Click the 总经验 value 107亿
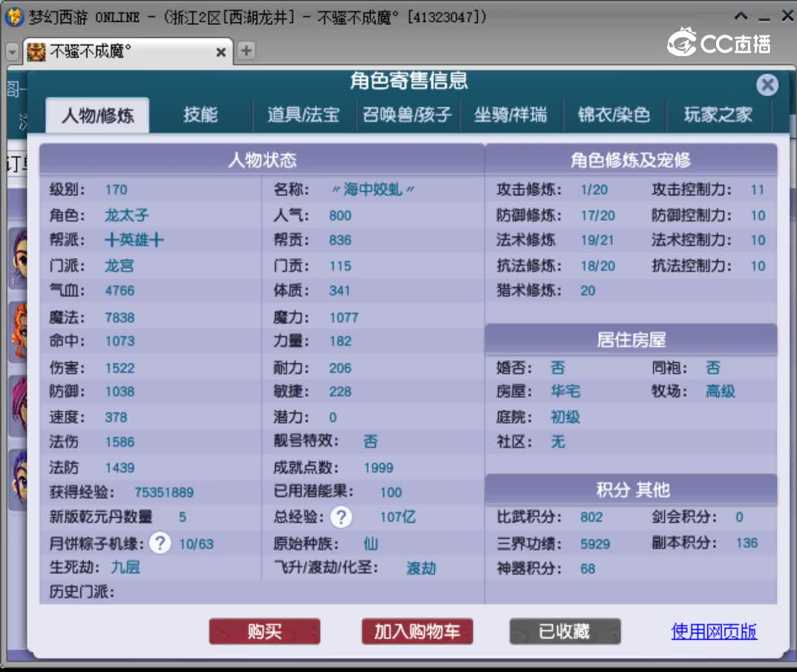797x672 pixels. [398, 516]
